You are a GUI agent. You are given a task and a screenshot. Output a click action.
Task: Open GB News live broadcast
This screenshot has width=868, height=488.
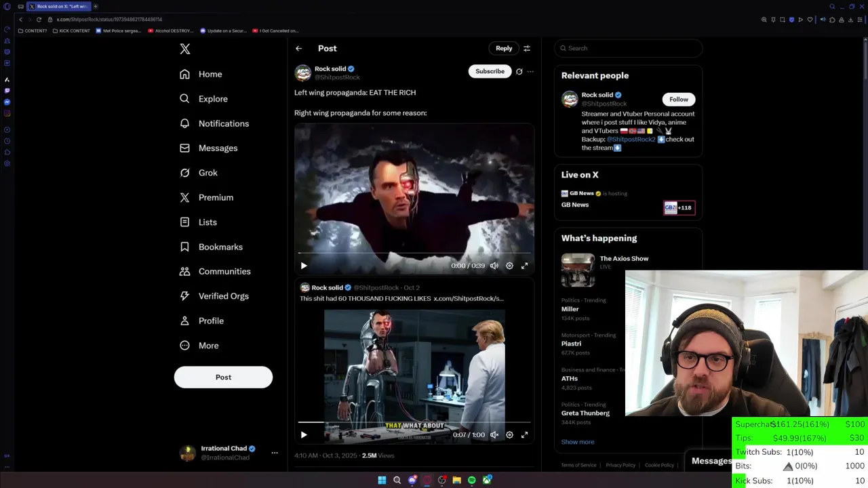[x=628, y=200]
